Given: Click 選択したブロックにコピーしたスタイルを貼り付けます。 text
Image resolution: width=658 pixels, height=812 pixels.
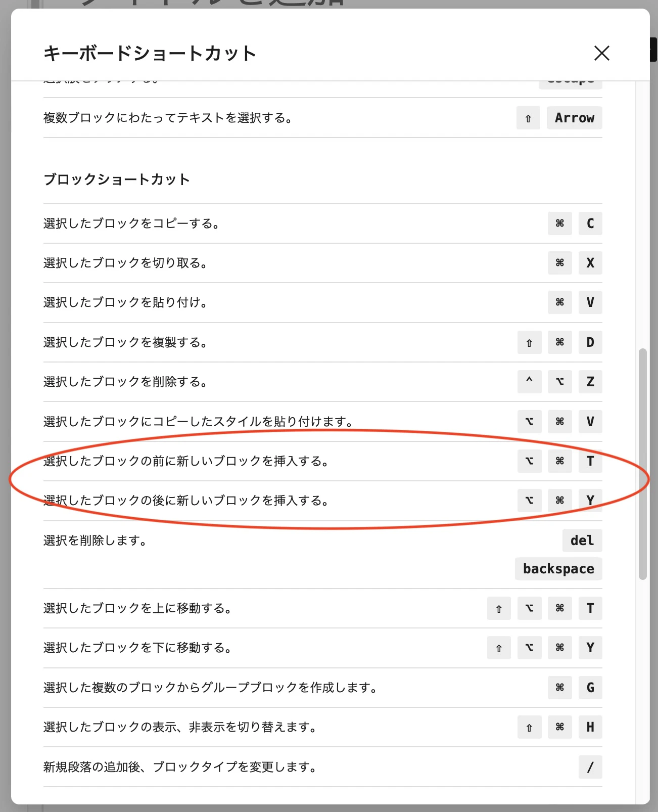Looking at the screenshot, I should pyautogui.click(x=199, y=422).
